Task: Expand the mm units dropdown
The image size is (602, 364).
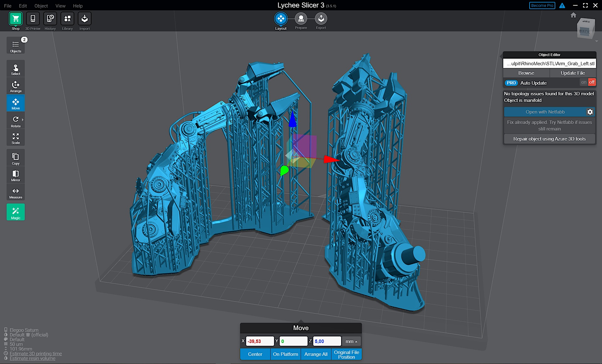Action: click(351, 341)
